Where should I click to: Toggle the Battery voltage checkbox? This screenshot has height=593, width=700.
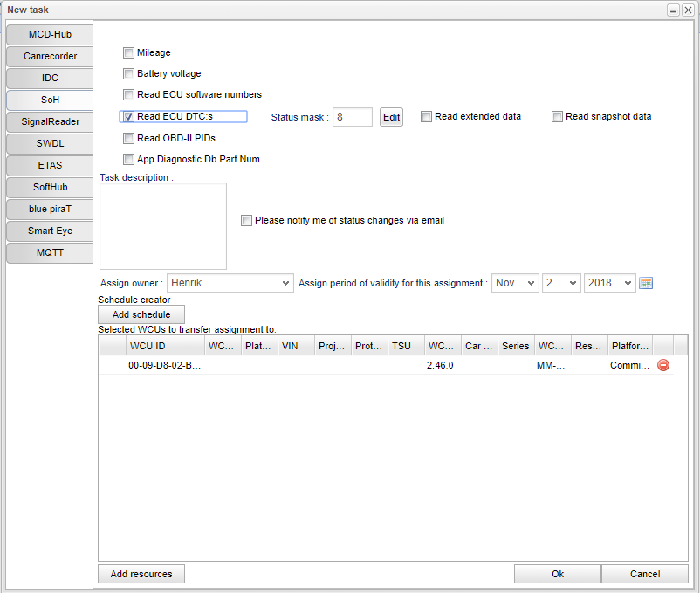tap(129, 74)
